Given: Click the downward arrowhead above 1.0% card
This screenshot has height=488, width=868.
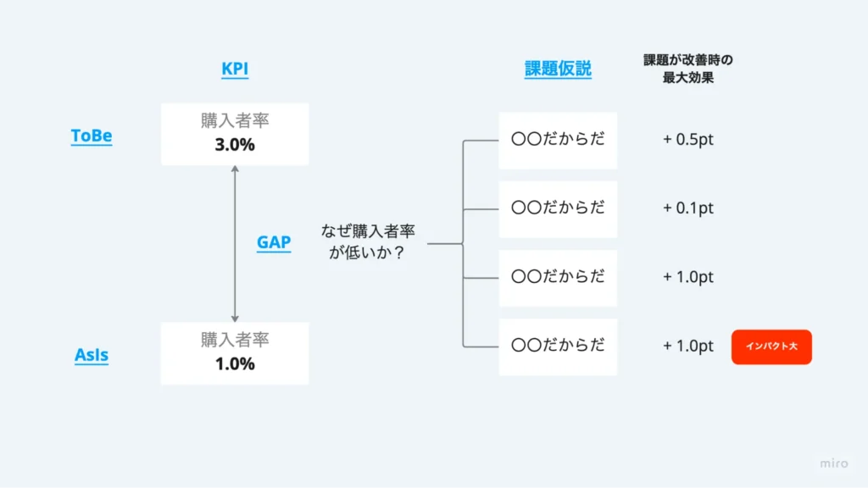Looking at the screenshot, I should click(x=235, y=319).
